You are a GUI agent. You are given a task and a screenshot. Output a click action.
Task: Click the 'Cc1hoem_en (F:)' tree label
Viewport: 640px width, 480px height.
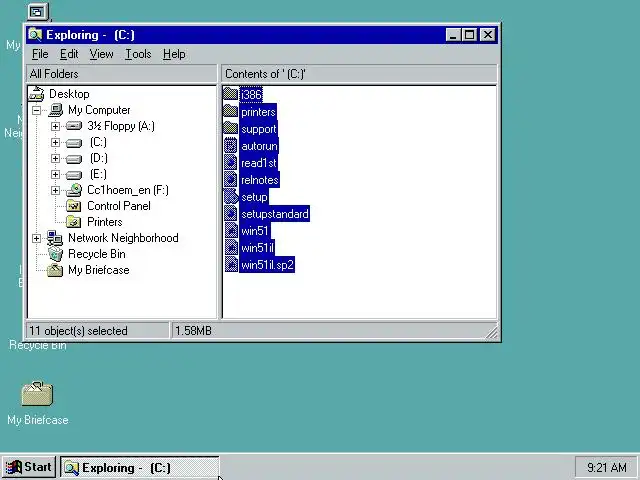(128, 190)
